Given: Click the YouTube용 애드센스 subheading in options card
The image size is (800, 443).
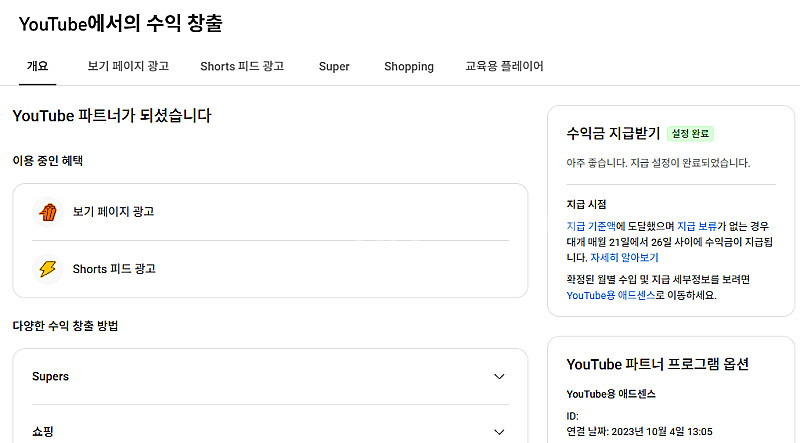Looking at the screenshot, I should click(611, 394).
